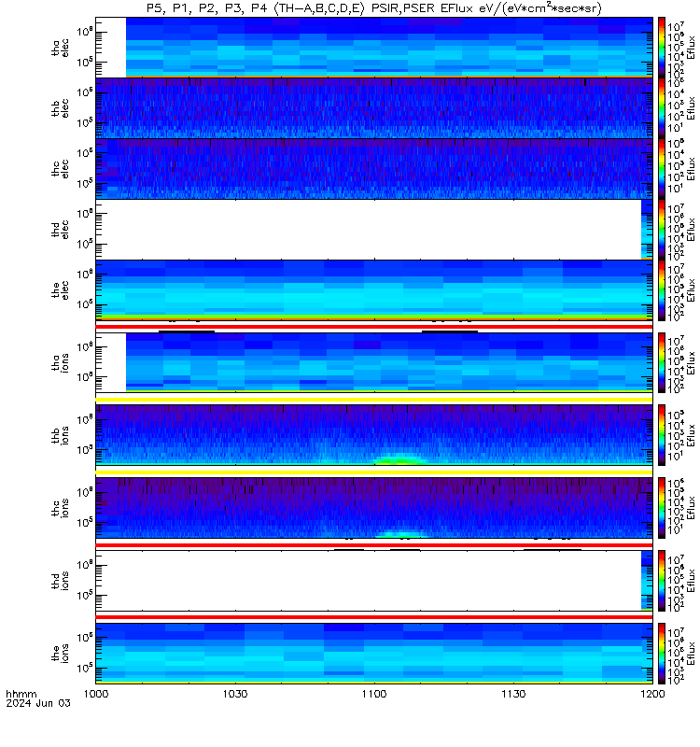Click inside the thc elec spectrogram panel
Image resolution: width=700 pixels, height=747 pixels.
point(374,168)
